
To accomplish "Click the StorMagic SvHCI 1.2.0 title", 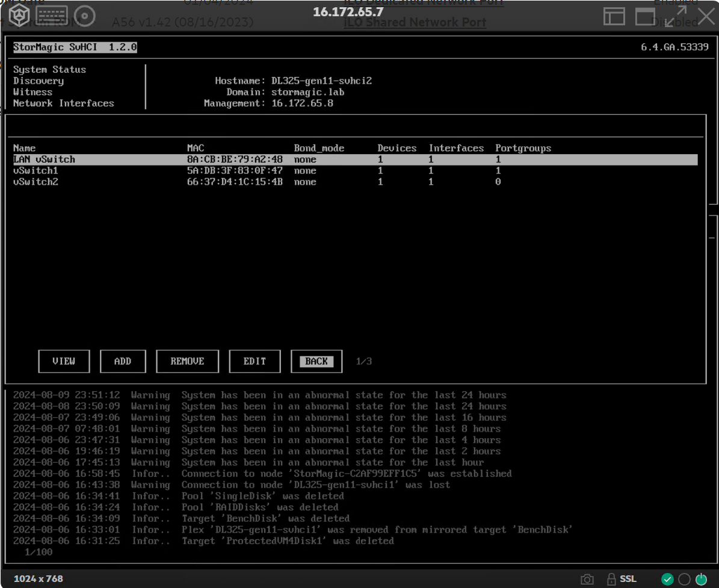I will [x=75, y=47].
